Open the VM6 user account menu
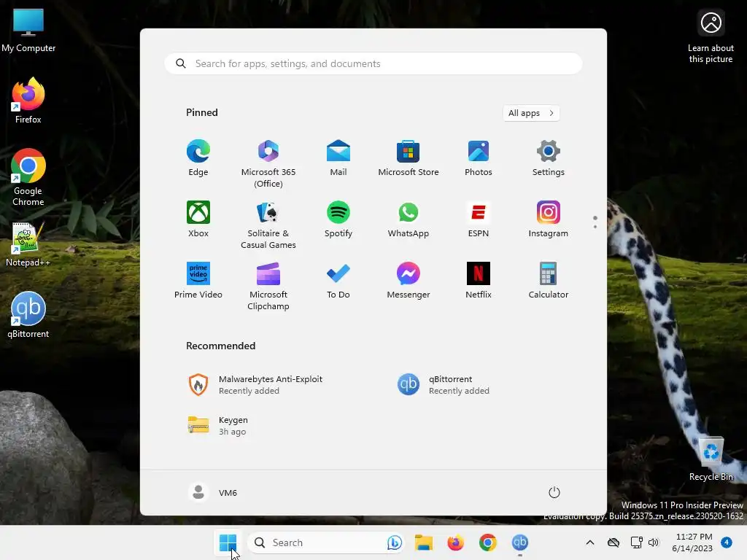This screenshot has width=747, height=560. pos(212,492)
